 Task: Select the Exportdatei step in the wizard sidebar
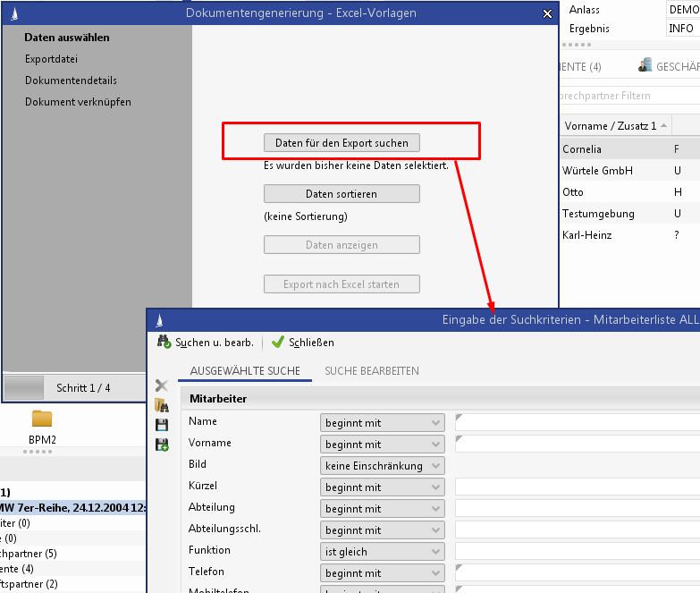tap(51, 59)
